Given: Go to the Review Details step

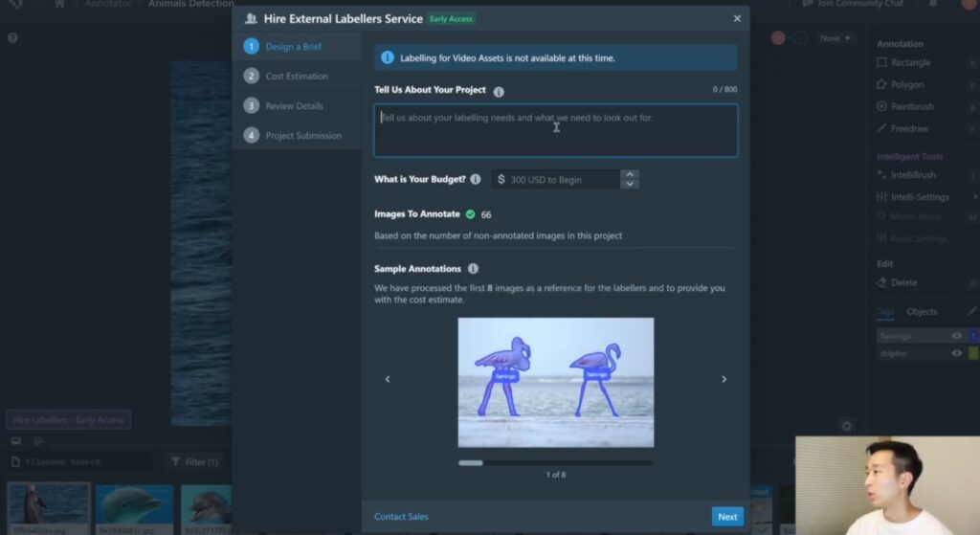Looking at the screenshot, I should 297,105.
